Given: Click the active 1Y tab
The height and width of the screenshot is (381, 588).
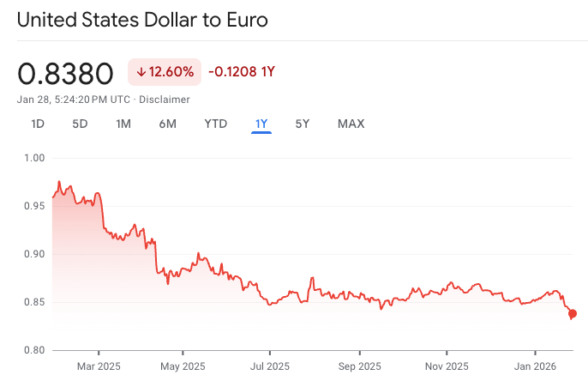Looking at the screenshot, I should pos(261,124).
